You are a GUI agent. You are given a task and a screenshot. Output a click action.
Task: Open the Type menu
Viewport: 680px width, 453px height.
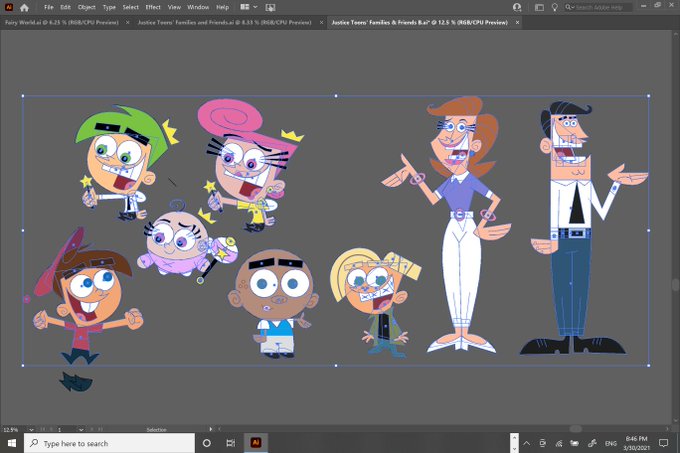point(109,7)
